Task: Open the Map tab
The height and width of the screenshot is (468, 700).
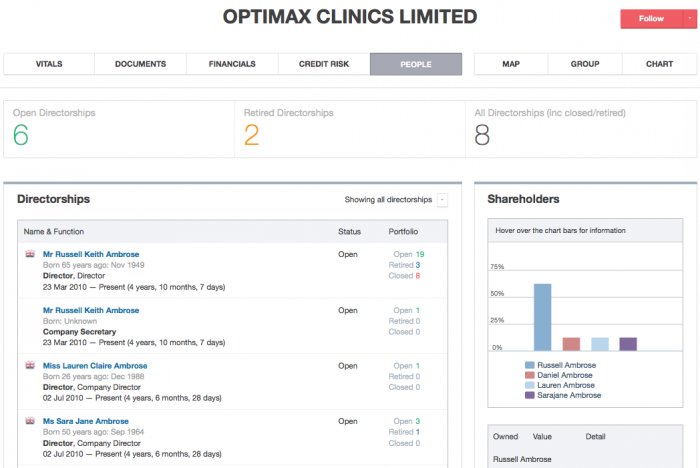Action: coord(511,64)
